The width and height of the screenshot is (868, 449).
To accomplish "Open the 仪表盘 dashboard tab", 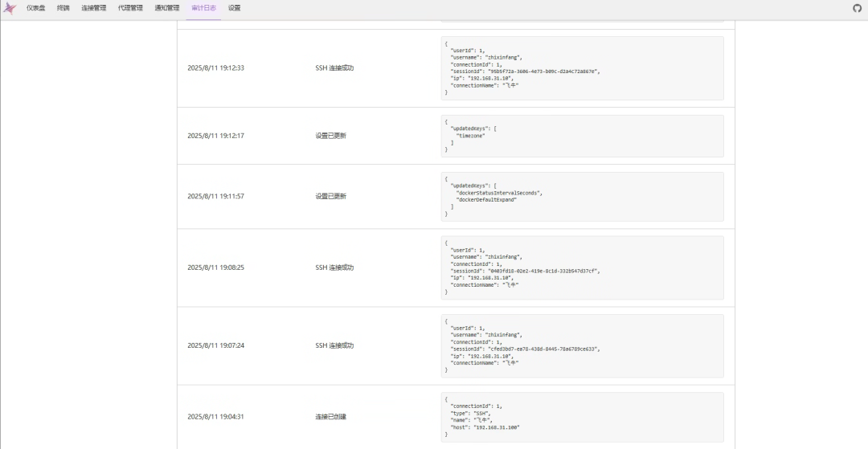I will tap(35, 8).
